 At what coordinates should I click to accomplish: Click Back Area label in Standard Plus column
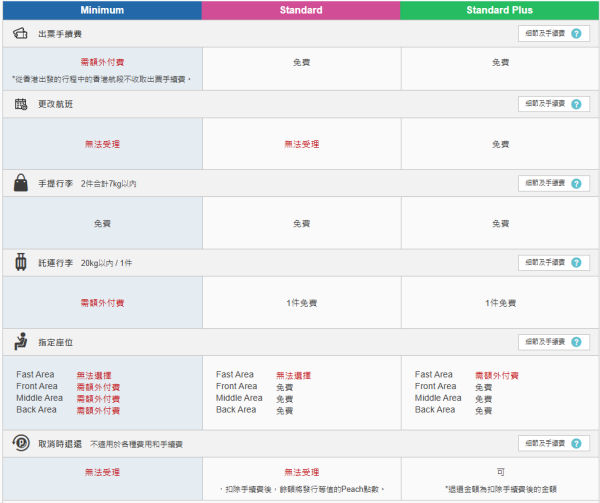point(435,410)
